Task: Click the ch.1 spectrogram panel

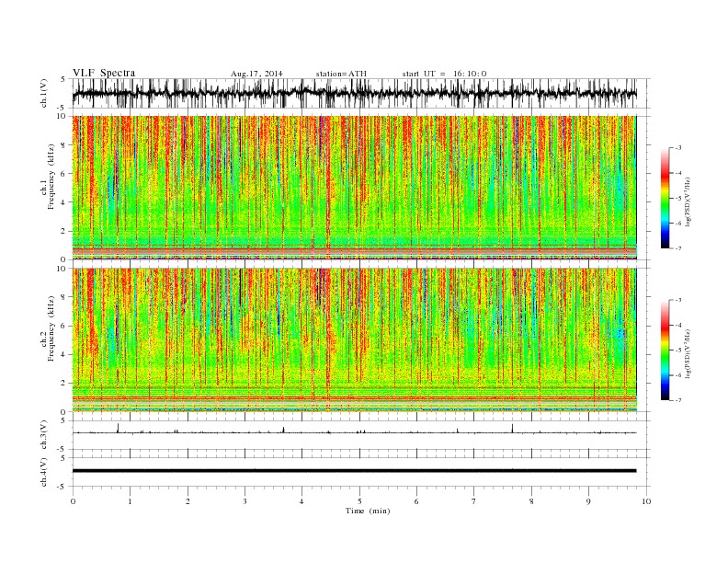Action: pos(354,188)
